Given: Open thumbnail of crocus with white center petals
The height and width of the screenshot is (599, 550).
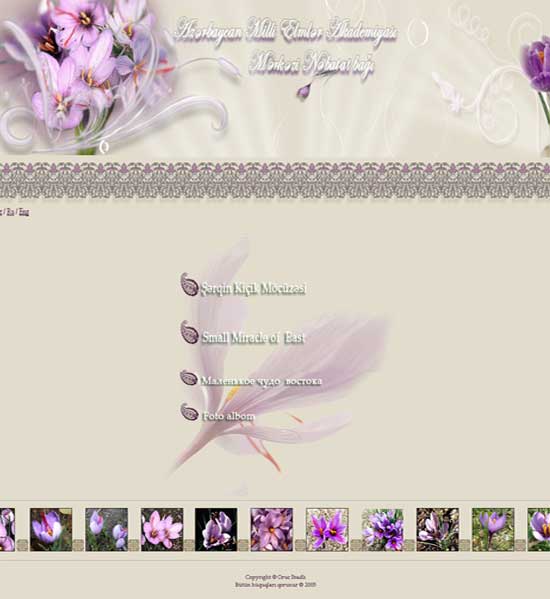Looking at the screenshot, I should (x=51, y=529).
